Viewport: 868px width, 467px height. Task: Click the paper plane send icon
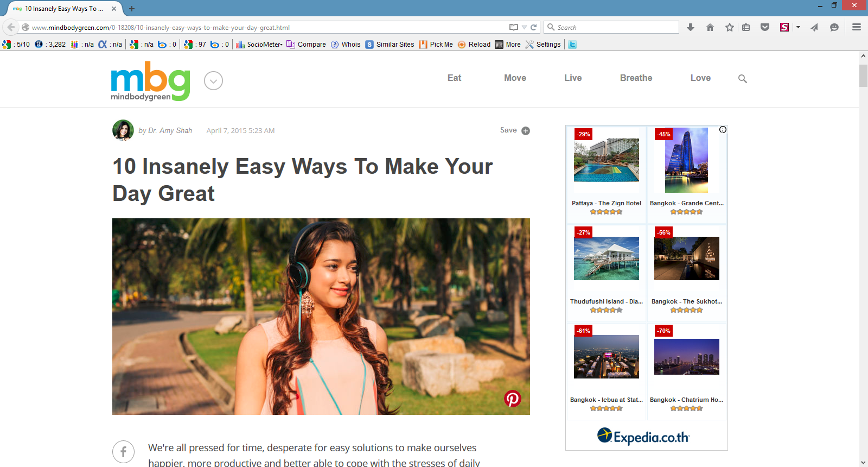coord(814,27)
